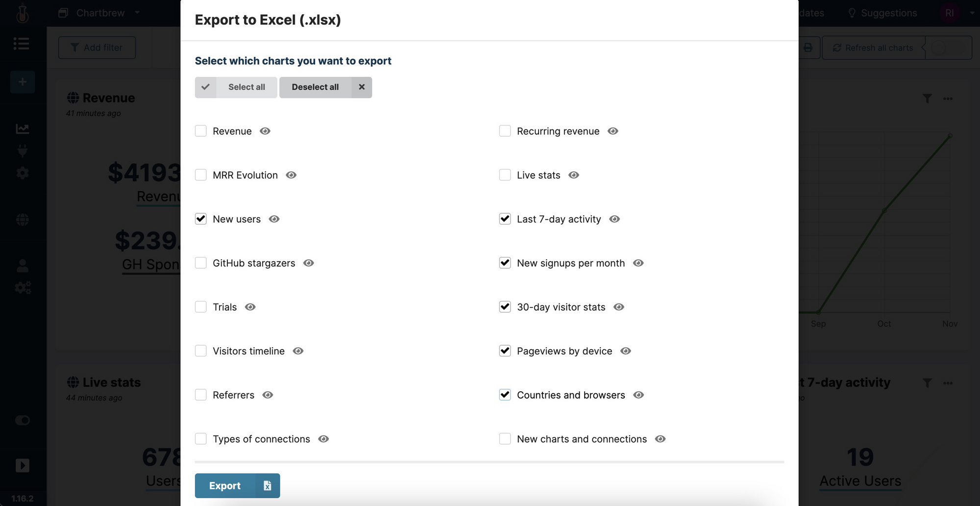Click the Add filter button
The width and height of the screenshot is (980, 506).
tap(97, 48)
